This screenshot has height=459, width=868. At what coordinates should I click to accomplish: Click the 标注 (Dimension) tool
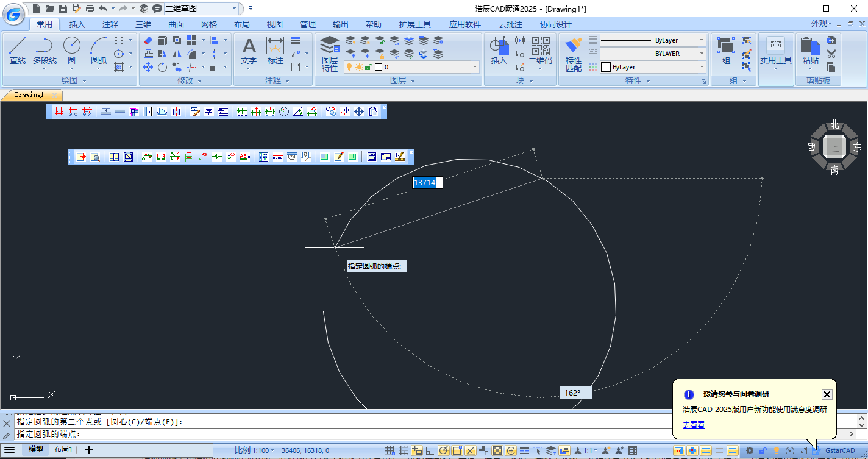pyautogui.click(x=276, y=50)
